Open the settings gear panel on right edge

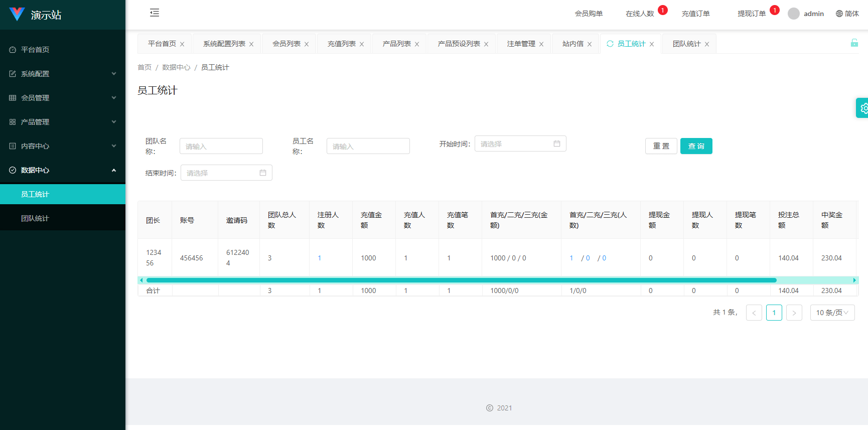[863, 108]
